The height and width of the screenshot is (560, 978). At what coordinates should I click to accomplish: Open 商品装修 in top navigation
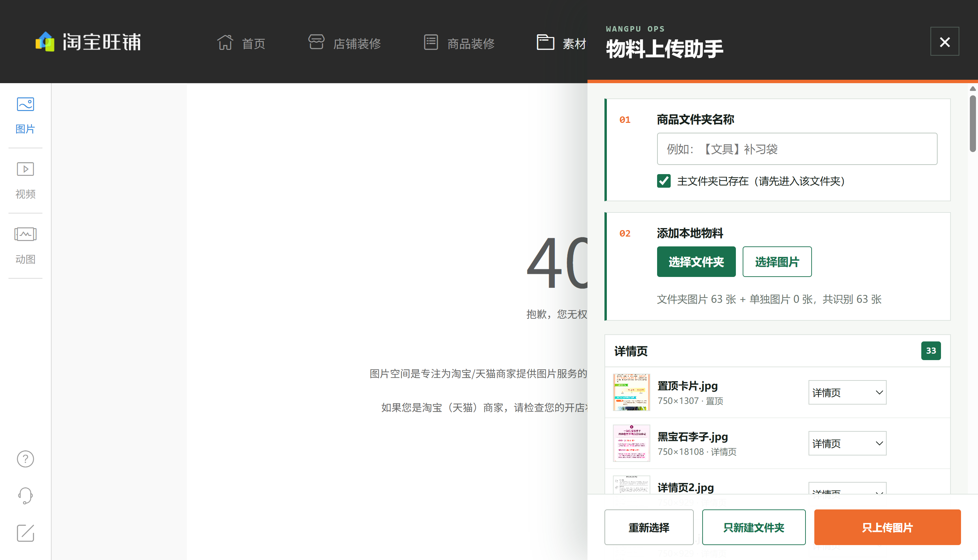click(x=471, y=43)
